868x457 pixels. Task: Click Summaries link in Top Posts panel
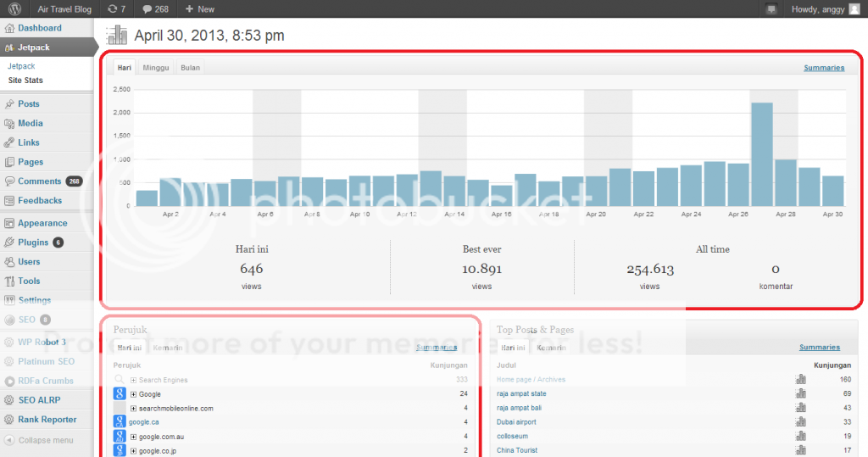point(820,348)
